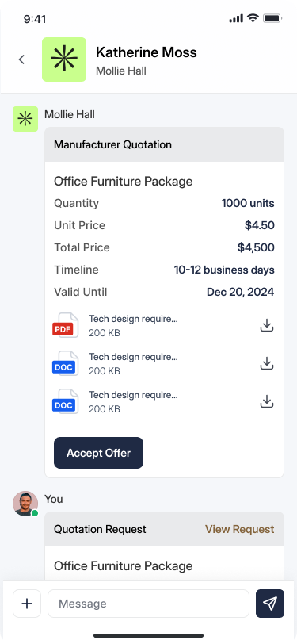The width and height of the screenshot is (297, 644).
Task: Send message with paper plane button
Action: click(x=270, y=604)
